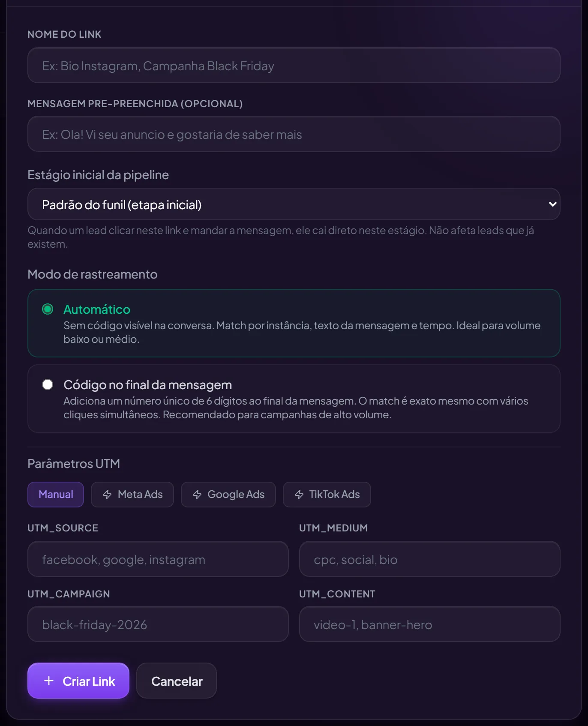Focus the UTM_CONTENT input field
The width and height of the screenshot is (588, 726).
tap(430, 624)
